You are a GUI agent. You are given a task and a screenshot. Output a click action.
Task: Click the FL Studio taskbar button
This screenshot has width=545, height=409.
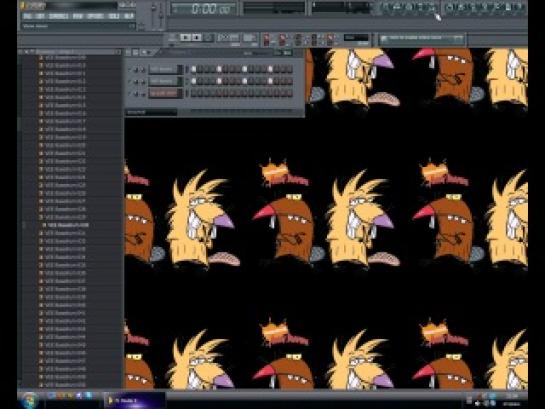click(x=134, y=400)
